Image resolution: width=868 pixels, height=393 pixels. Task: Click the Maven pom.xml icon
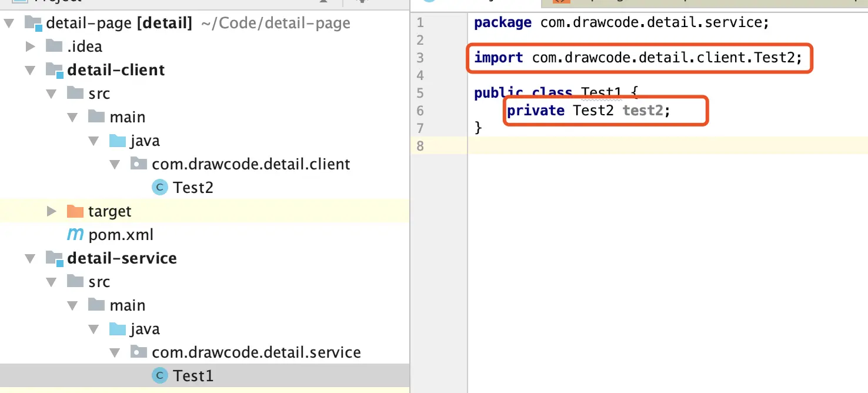click(75, 234)
